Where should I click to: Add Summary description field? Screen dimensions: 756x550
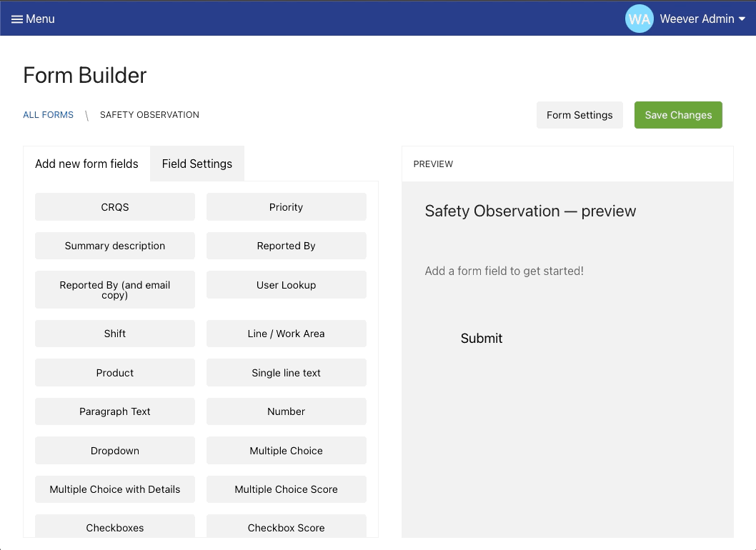115,246
